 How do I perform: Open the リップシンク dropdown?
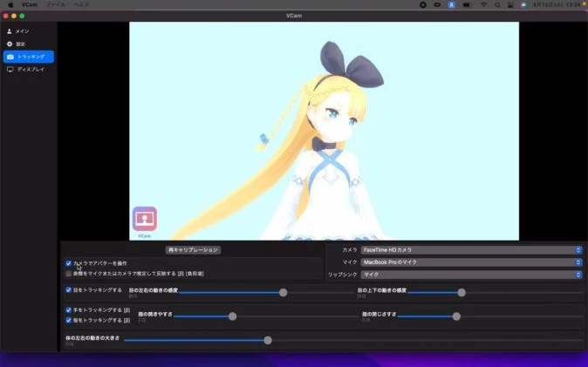click(x=471, y=275)
